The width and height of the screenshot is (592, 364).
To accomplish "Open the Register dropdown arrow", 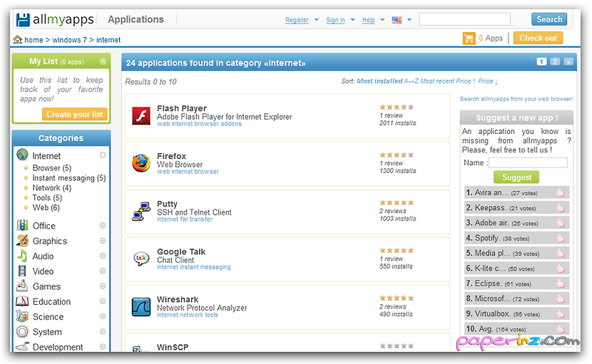I will (317, 20).
